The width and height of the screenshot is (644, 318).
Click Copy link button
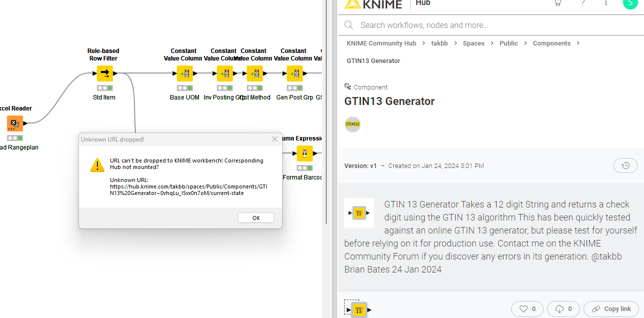click(612, 309)
